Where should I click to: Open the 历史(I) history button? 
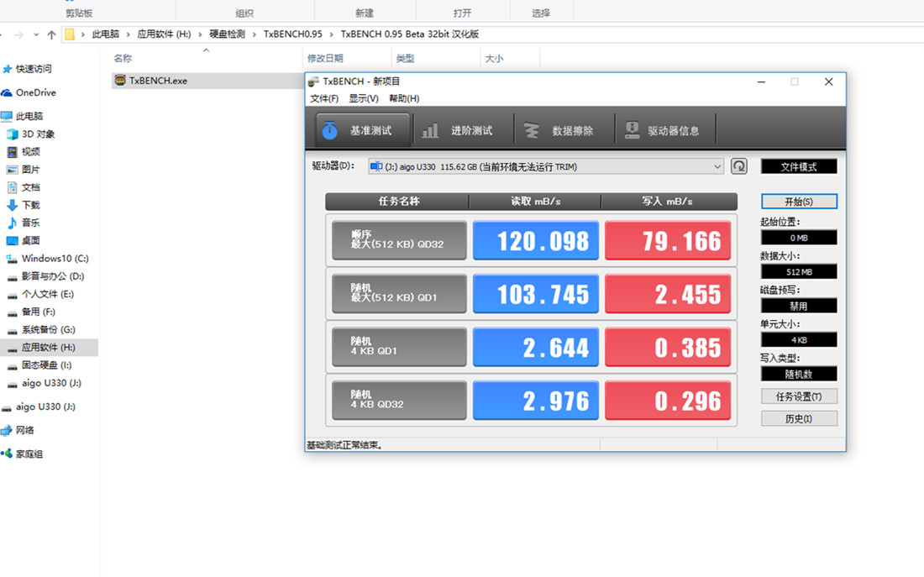point(799,418)
